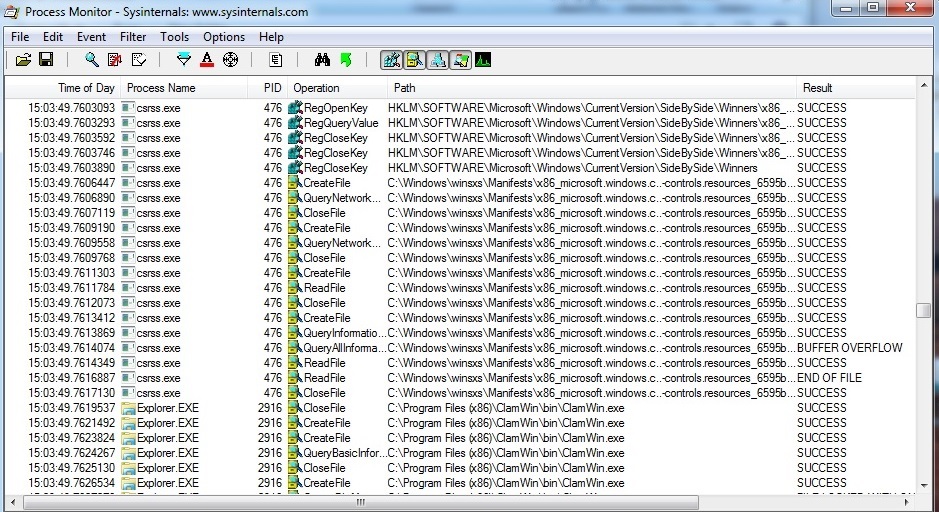Toggle Show File System Activity button

coord(414,60)
